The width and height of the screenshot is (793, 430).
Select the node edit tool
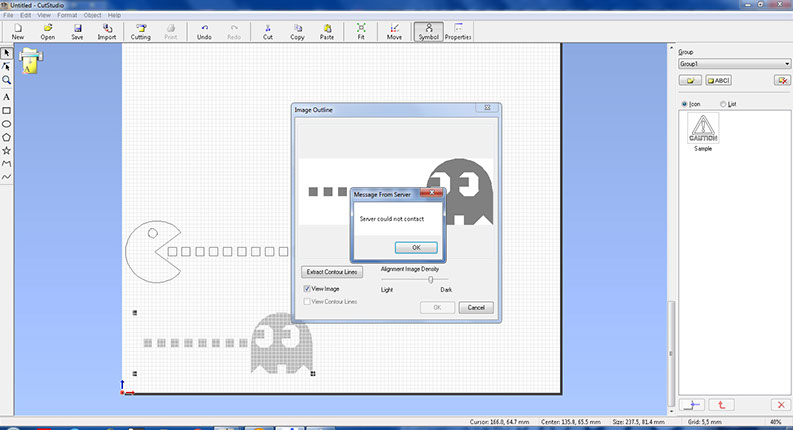pos(7,67)
